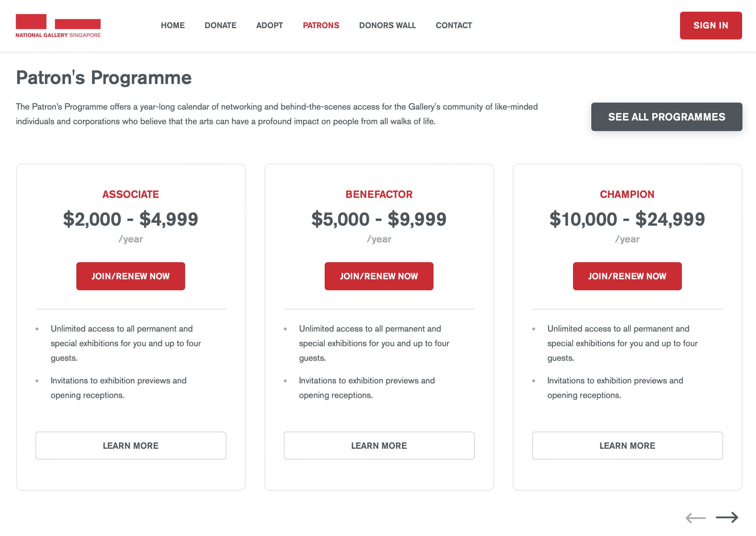Viewport: 756px width, 536px height.
Task: Go to next programmes with right arrow
Action: [727, 517]
